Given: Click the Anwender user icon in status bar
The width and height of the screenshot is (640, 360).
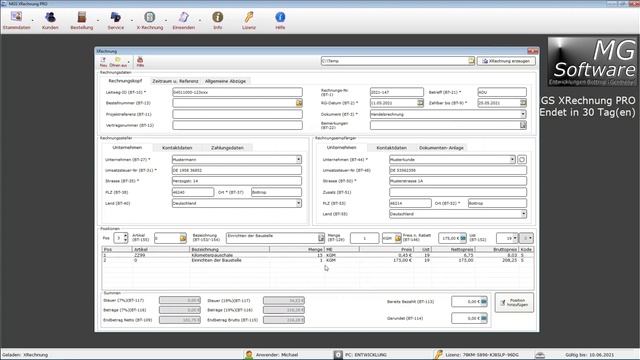Looking at the screenshot, I should 249,355.
